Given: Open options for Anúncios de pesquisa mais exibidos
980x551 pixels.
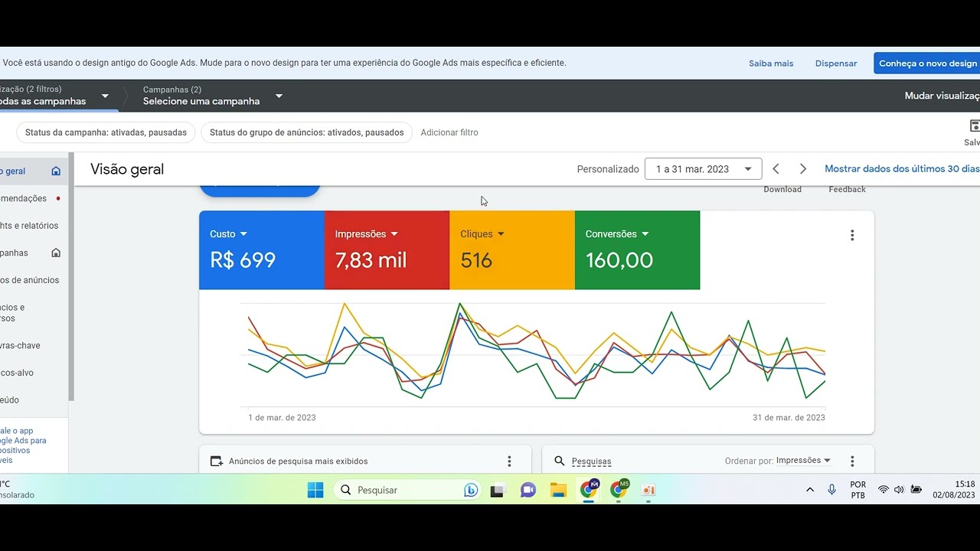Looking at the screenshot, I should click(509, 461).
